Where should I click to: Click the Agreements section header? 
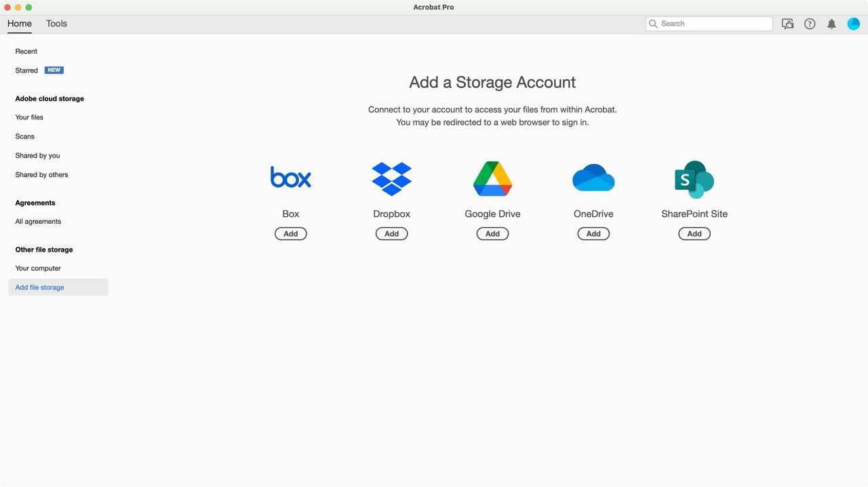tap(35, 203)
